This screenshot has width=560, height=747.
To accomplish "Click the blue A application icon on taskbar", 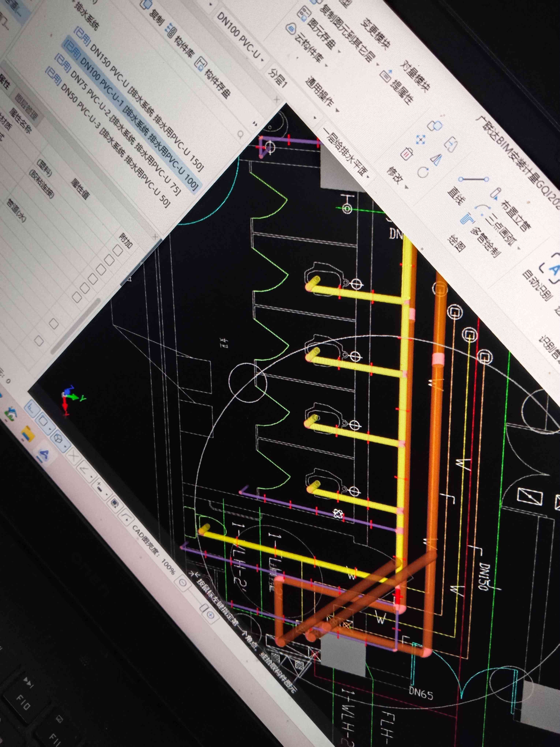I will pos(44,455).
